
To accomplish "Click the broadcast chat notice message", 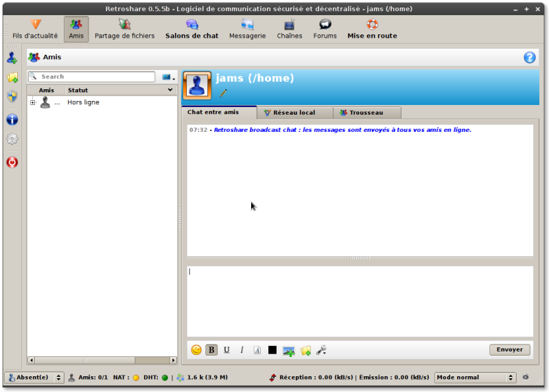I will [x=342, y=130].
